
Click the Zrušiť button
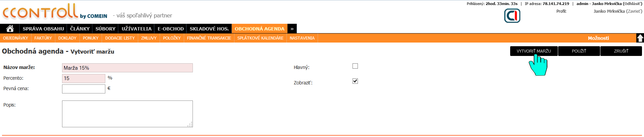(x=621, y=51)
